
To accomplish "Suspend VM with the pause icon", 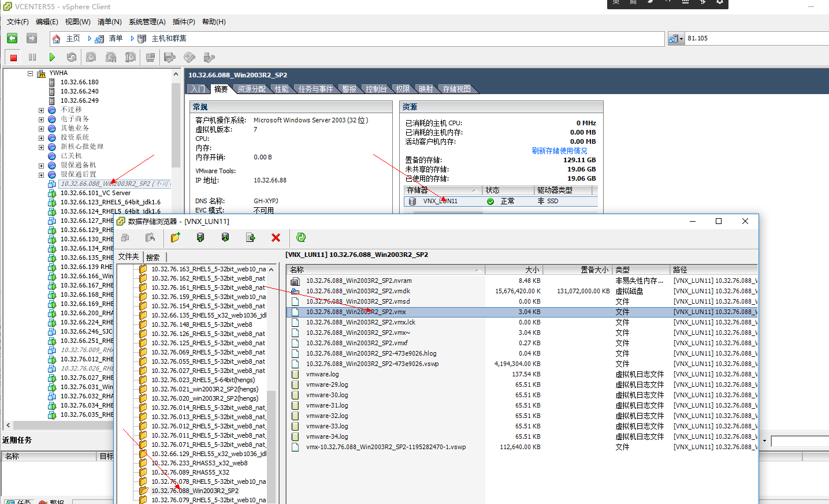I will 32,57.
